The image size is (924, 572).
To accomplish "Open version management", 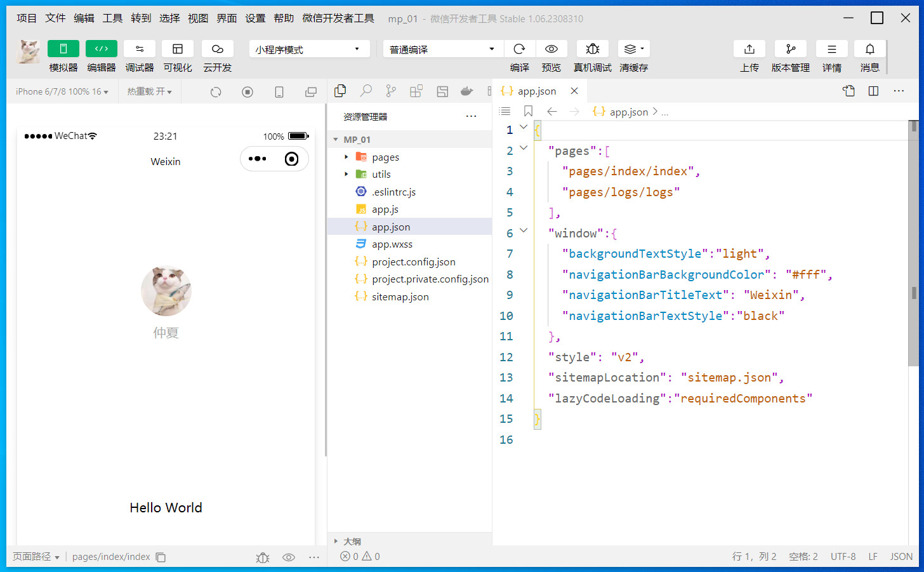I will coord(791,49).
